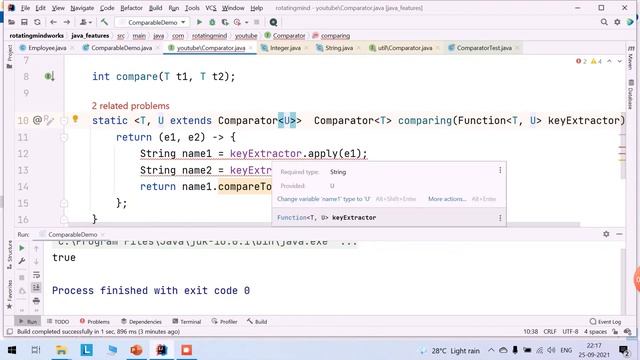Open the Profiler tool window
Screen dimensions: 640x360
(x=224, y=322)
